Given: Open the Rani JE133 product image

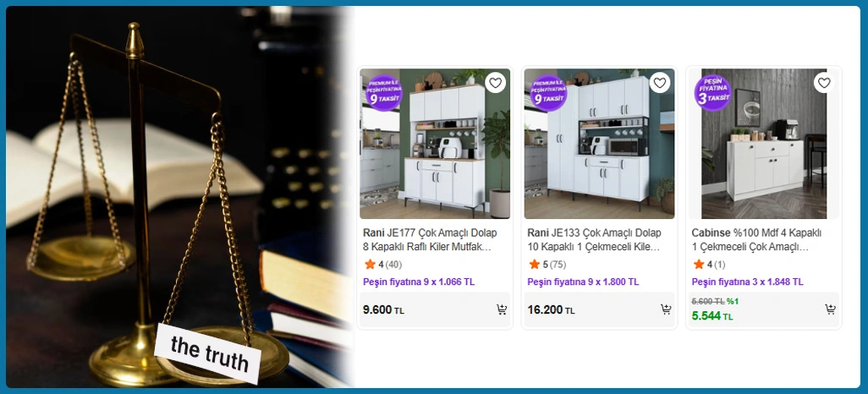Looking at the screenshot, I should point(599,144).
